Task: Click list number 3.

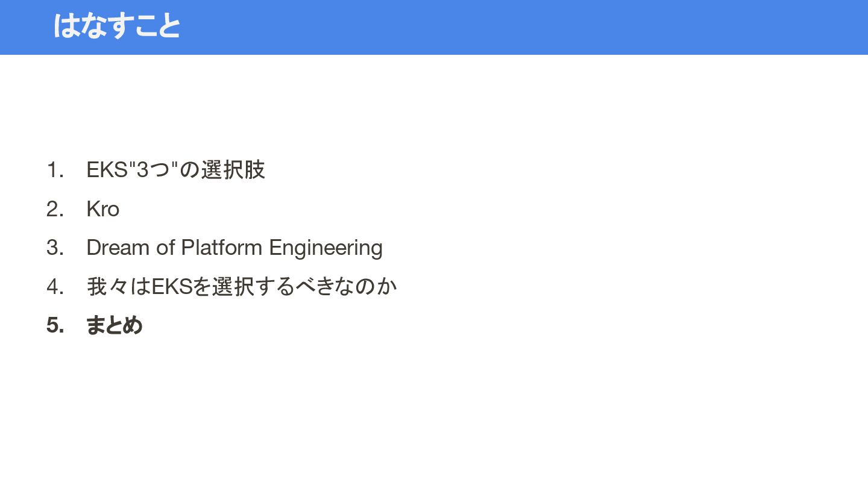Action: click(x=55, y=248)
